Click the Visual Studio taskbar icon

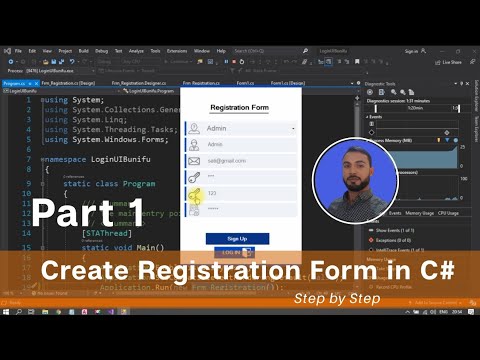(111, 312)
